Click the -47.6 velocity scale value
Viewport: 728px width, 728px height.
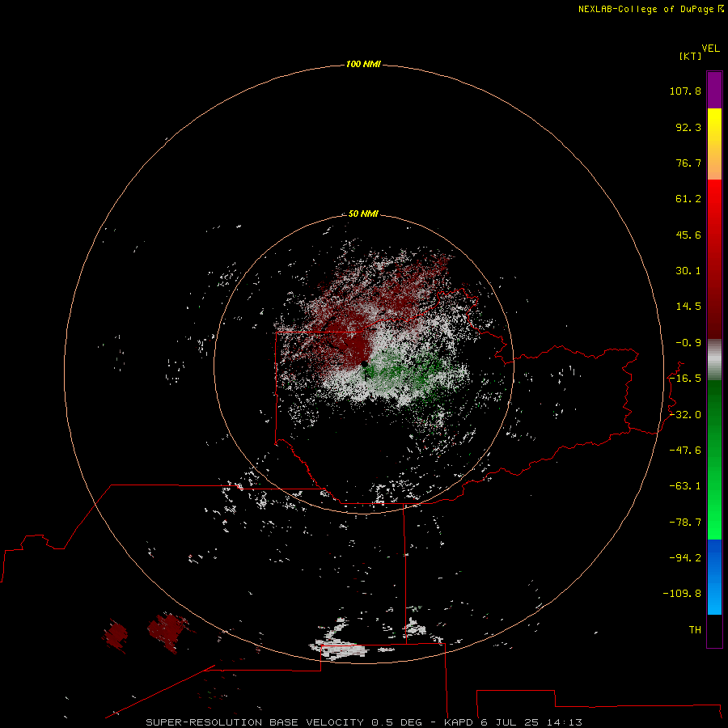[x=685, y=451]
